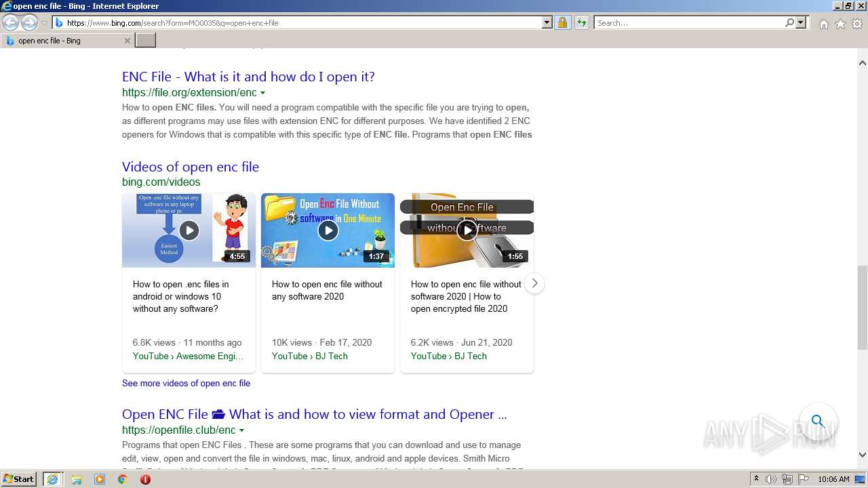Open the openfile.club/enc URL link
Screen dimensions: 868x488
point(179,430)
